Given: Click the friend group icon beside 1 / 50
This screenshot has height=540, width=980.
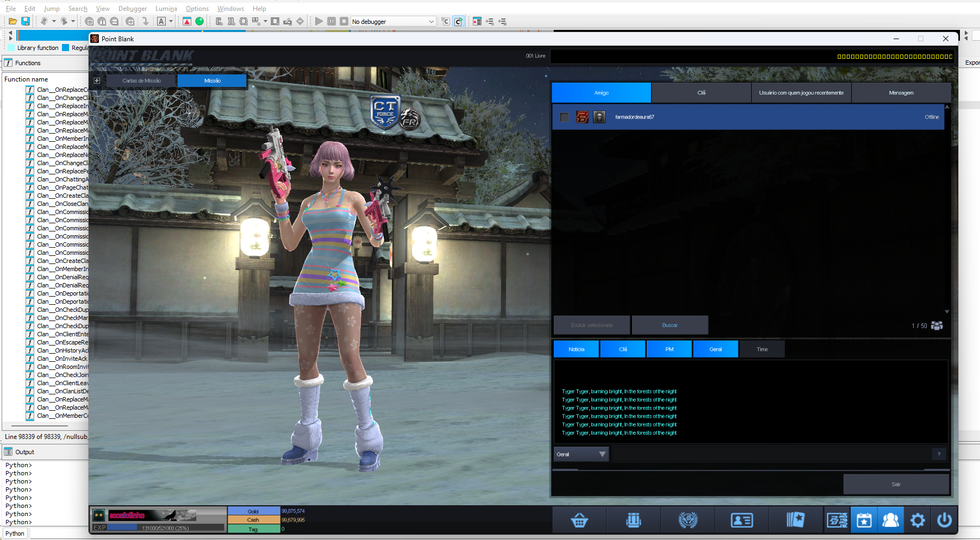Looking at the screenshot, I should tap(937, 325).
